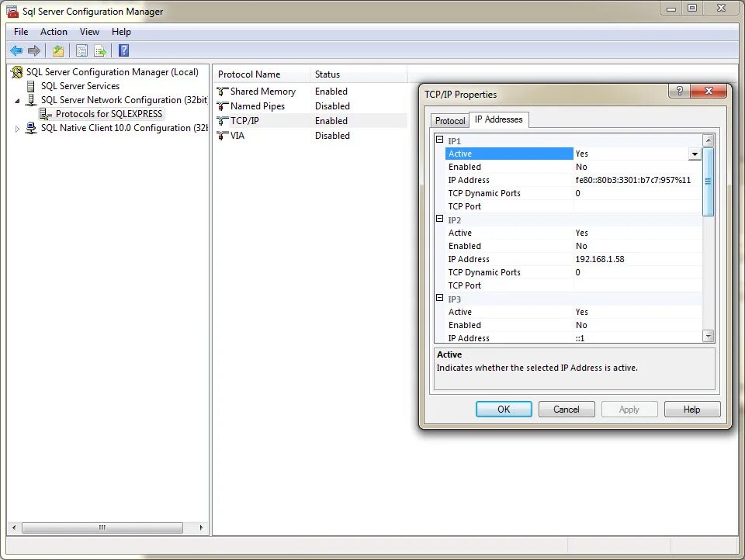The width and height of the screenshot is (745, 560).
Task: Select the IP3 Enabled property row
Action: coord(573,325)
